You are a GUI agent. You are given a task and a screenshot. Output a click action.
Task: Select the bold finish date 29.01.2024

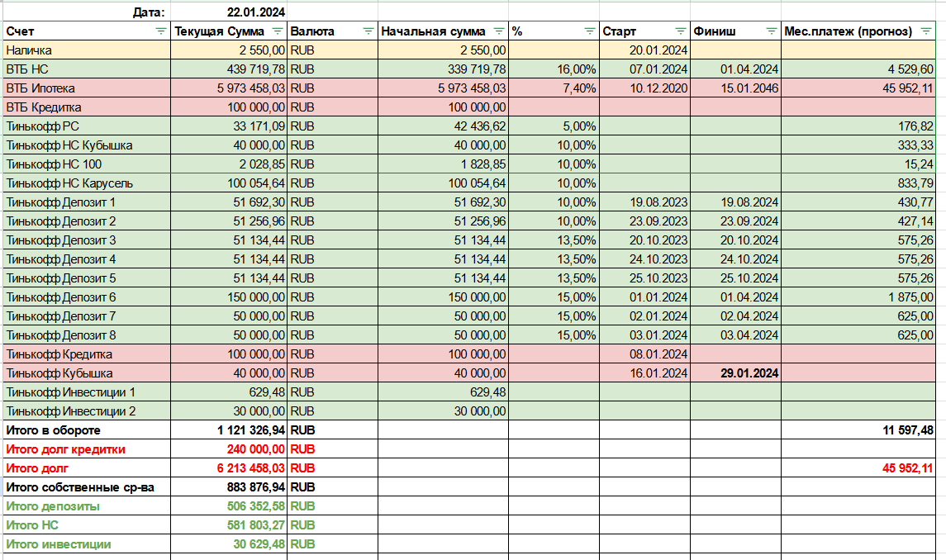pyautogui.click(x=735, y=373)
